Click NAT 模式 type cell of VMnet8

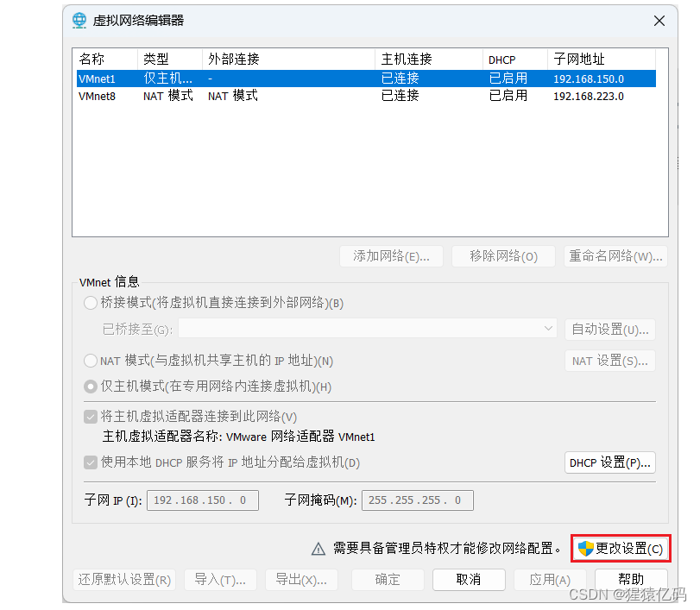click(x=167, y=96)
